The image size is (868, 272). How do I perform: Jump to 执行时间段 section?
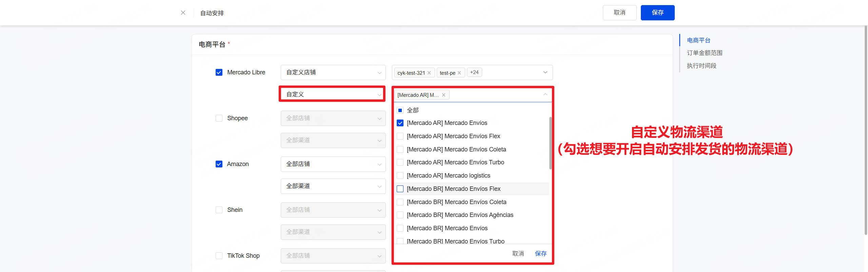[x=701, y=66]
